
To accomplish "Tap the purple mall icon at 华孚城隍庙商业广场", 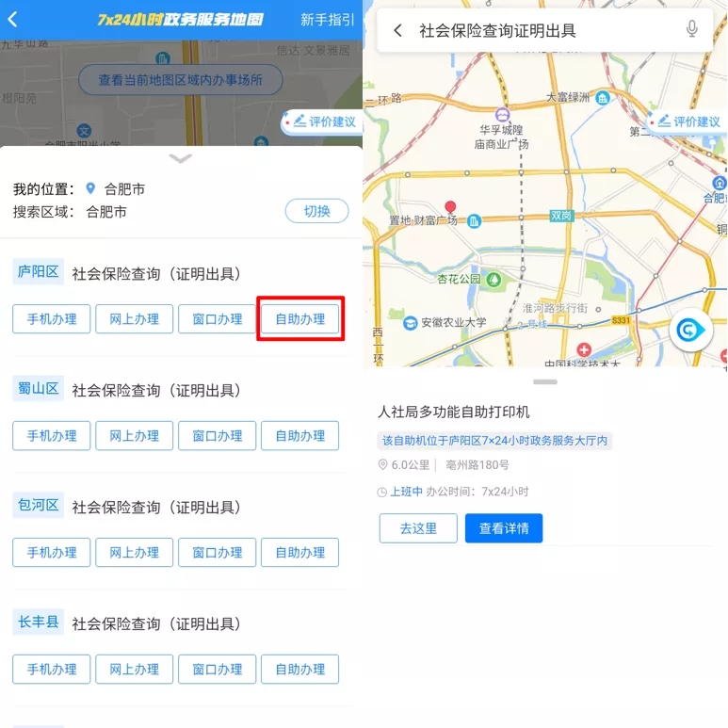I will coord(502,114).
